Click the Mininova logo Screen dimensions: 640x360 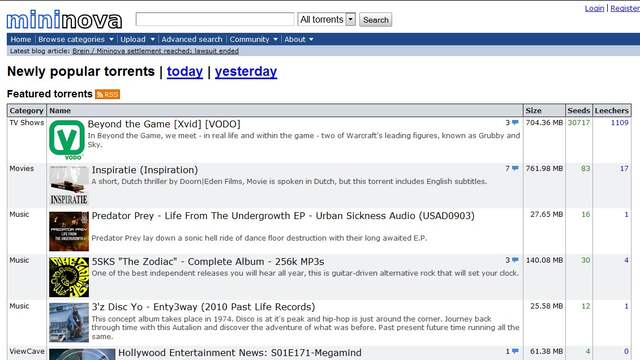click(64, 20)
